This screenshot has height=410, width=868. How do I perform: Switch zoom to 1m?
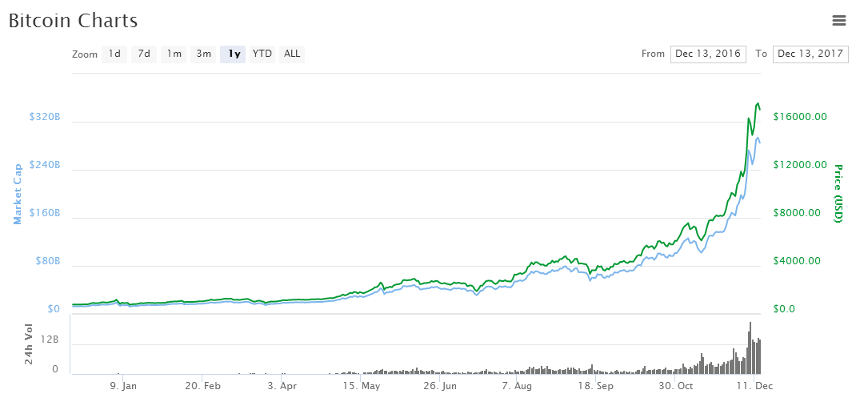click(174, 54)
